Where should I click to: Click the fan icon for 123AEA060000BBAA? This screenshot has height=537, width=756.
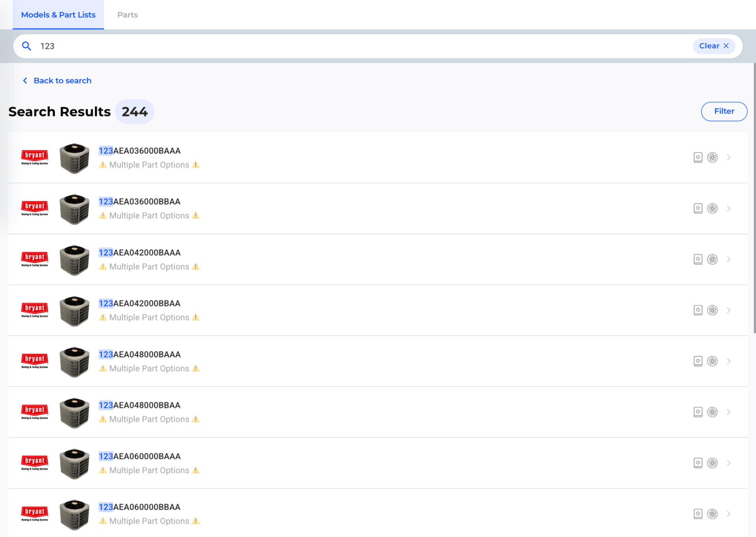(712, 514)
